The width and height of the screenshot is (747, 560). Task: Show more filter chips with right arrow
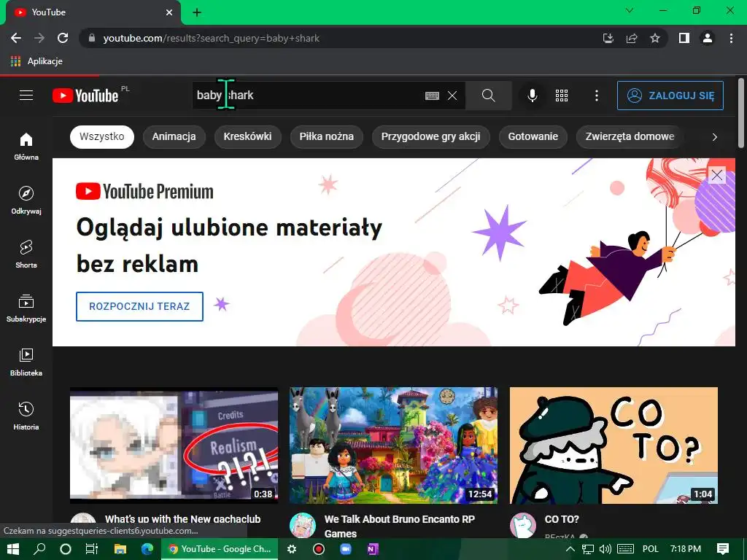click(x=714, y=137)
